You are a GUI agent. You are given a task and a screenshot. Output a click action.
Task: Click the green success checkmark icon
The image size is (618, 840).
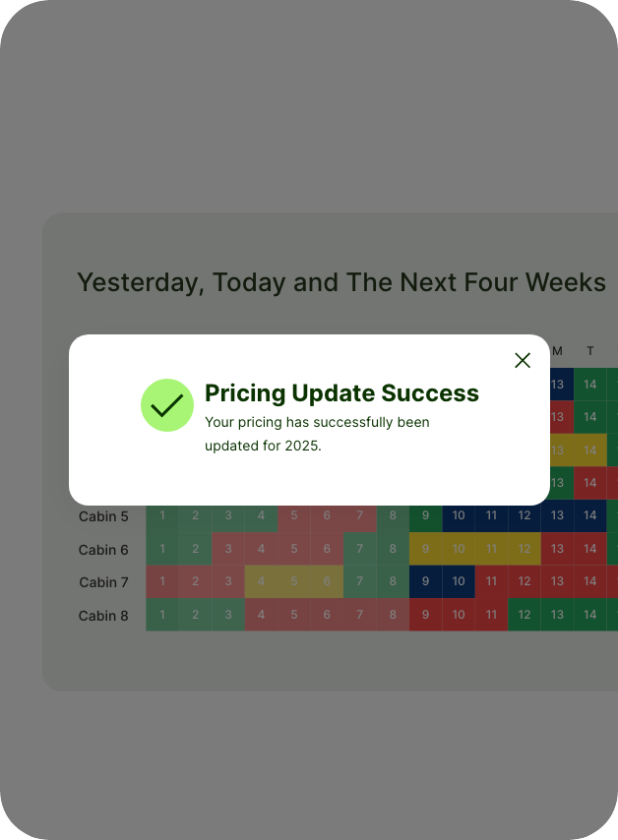(x=167, y=405)
